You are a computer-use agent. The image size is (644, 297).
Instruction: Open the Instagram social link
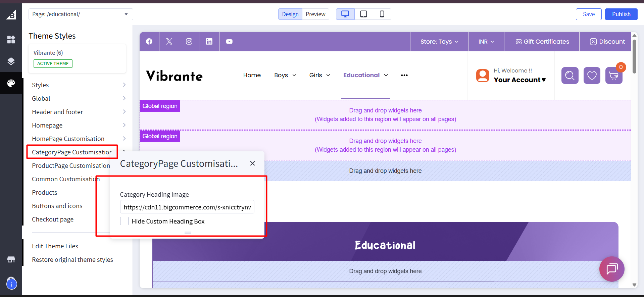click(189, 42)
